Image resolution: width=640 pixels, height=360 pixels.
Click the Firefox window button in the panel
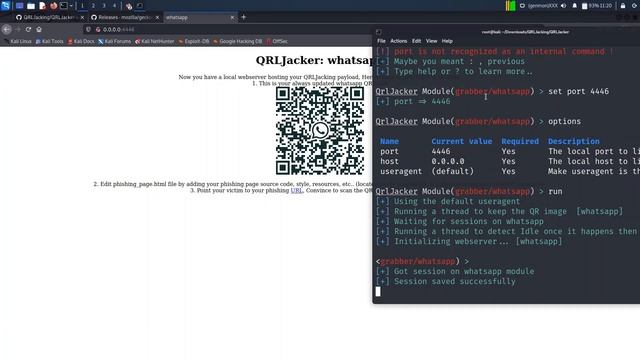129,6
